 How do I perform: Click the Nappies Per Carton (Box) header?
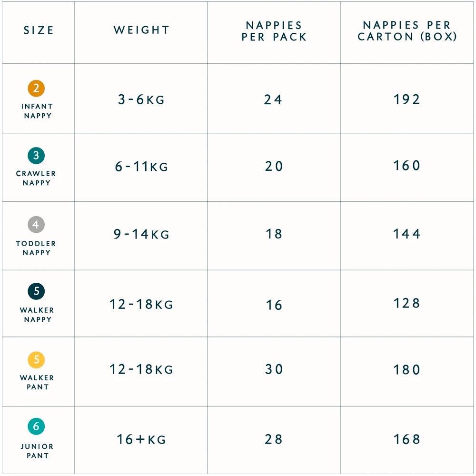[407, 31]
